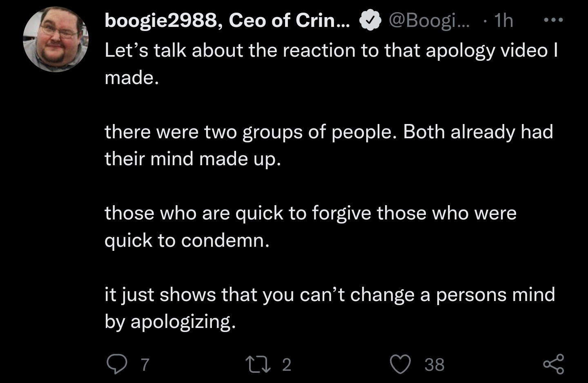Click the verified checkmark badge
Image resolution: width=588 pixels, height=383 pixels.
pos(370,21)
